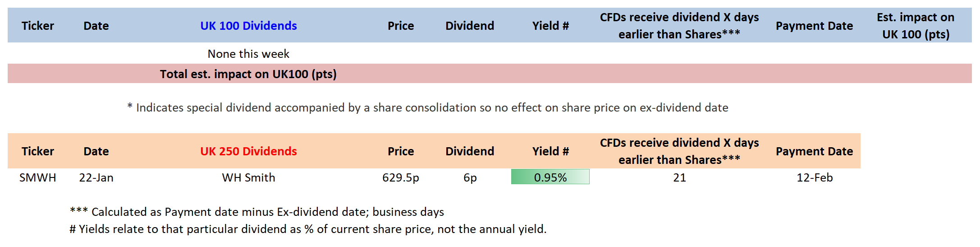980x247 pixels.
Task: Click Payment Date header in blue table
Action: tap(814, 26)
